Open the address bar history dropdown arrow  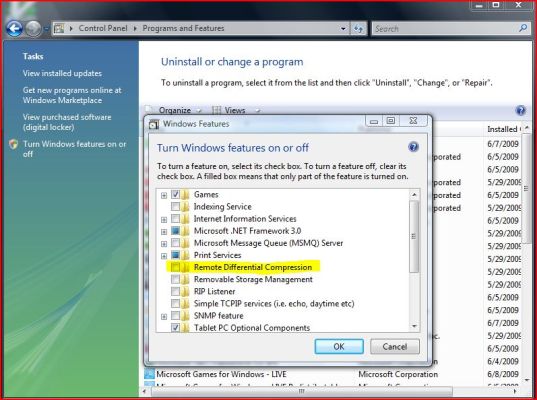[343, 28]
